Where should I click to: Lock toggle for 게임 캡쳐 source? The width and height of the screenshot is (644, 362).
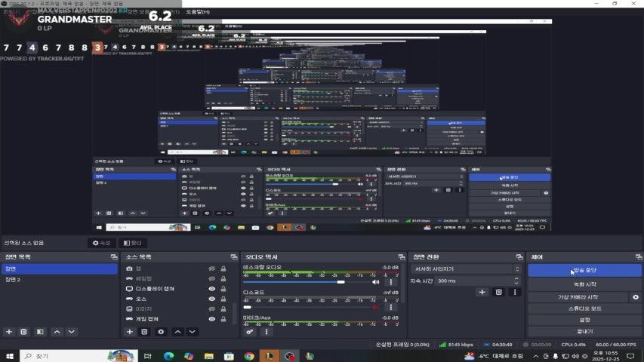click(x=223, y=319)
